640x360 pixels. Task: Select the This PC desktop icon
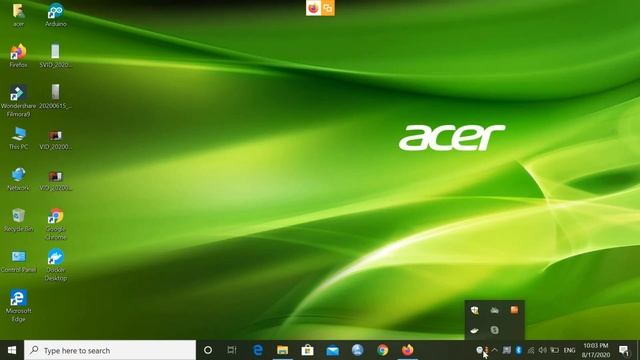coord(18,138)
